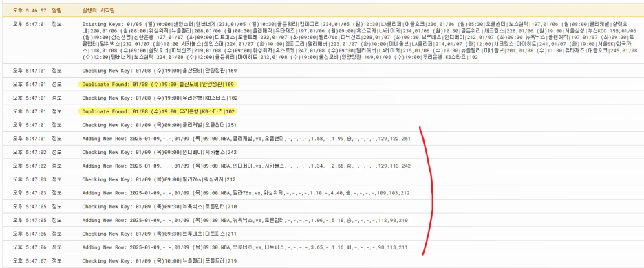Click the 'Checking New Key' message ending |102

click(x=160, y=98)
